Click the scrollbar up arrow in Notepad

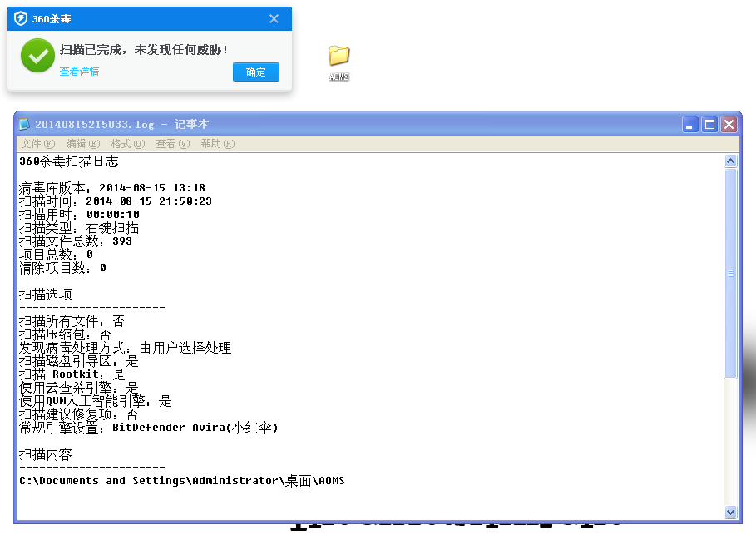click(730, 161)
